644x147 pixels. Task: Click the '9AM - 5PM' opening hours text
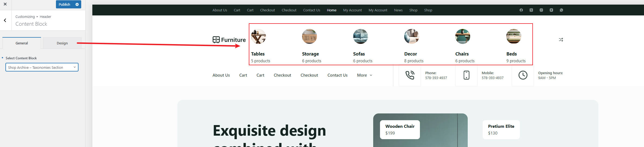(x=547, y=78)
